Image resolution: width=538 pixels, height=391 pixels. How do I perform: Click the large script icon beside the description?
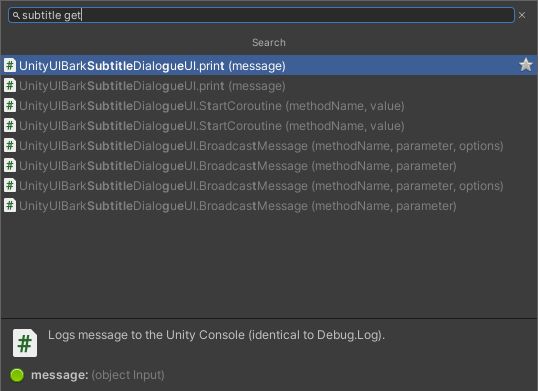pyautogui.click(x=25, y=343)
